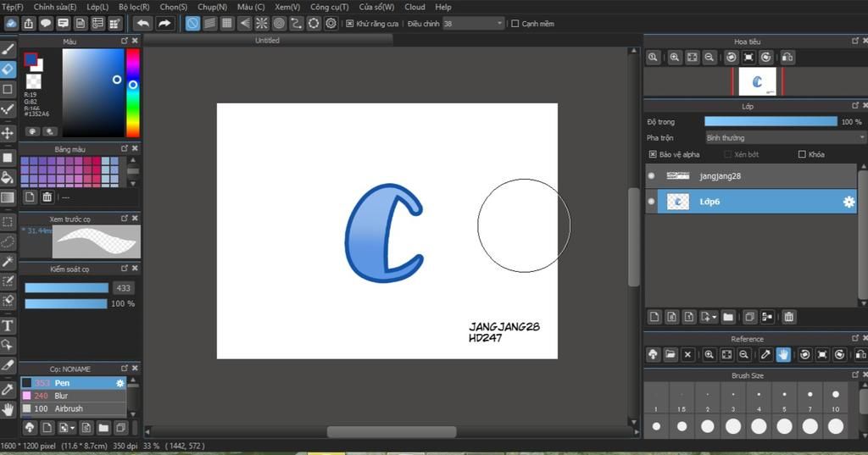868x455 pixels.
Task: Click the Undo arrow in toolbar
Action: [x=142, y=24]
